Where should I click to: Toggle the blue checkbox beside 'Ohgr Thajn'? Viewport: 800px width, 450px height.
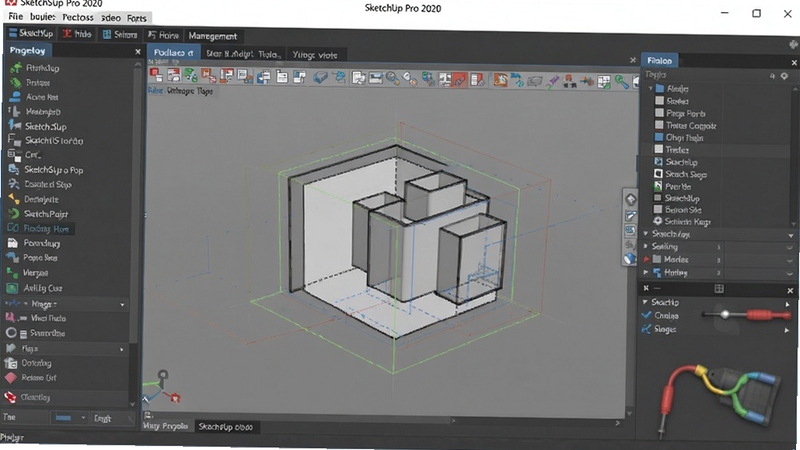pos(659,137)
